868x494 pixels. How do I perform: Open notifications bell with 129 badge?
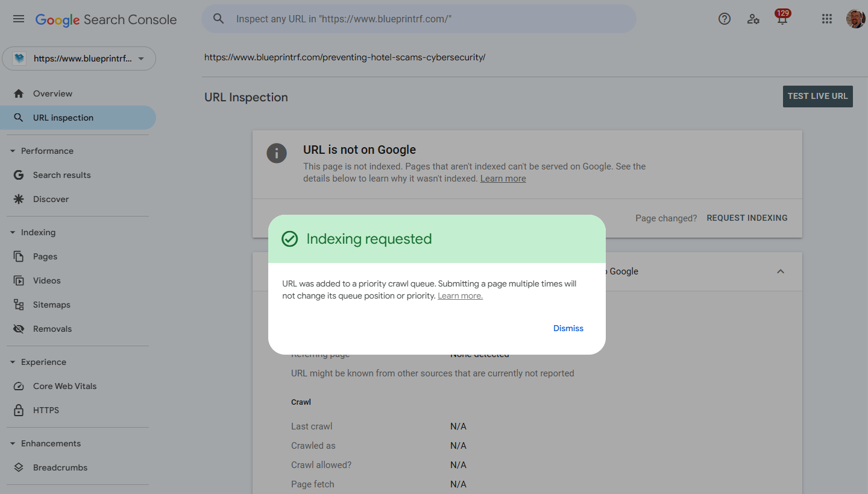(x=782, y=19)
